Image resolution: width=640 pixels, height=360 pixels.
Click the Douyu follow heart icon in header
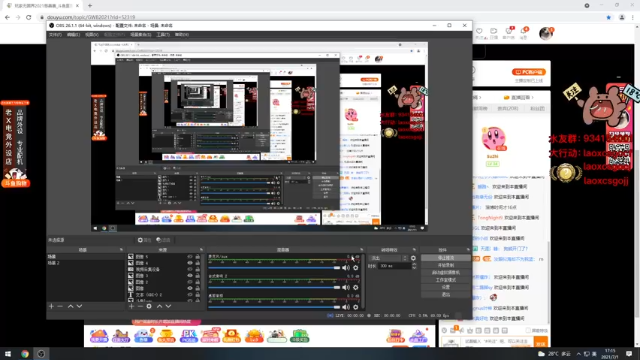[x=480, y=31]
